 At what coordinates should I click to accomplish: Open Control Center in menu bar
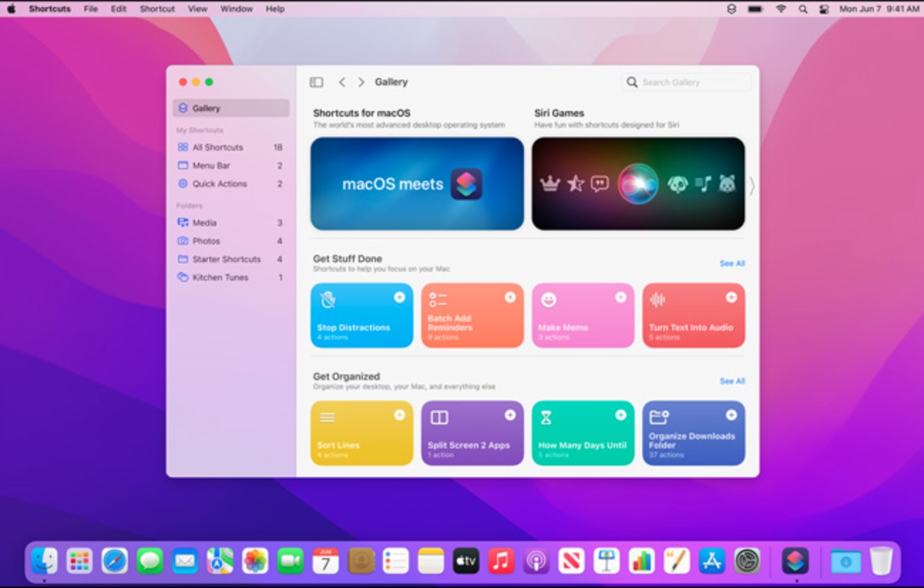click(x=824, y=9)
